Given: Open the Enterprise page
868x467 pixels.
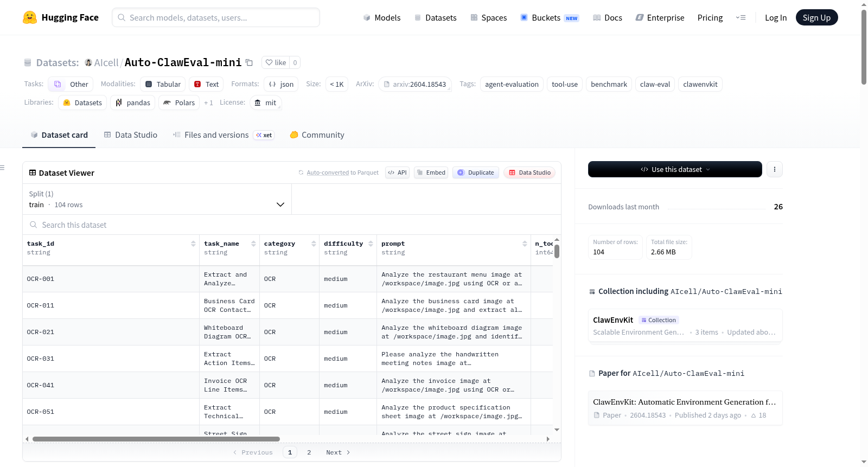Looking at the screenshot, I should click(660, 17).
